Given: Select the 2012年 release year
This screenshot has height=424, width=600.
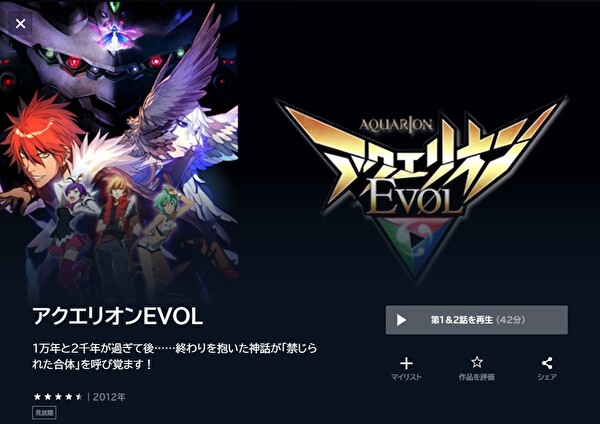Looking at the screenshot, I should pos(109,397).
